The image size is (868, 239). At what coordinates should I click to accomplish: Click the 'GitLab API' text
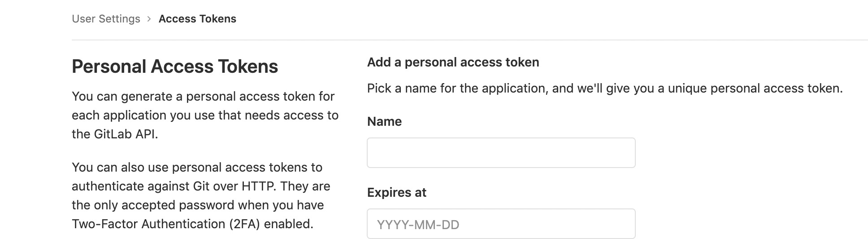[x=126, y=134]
